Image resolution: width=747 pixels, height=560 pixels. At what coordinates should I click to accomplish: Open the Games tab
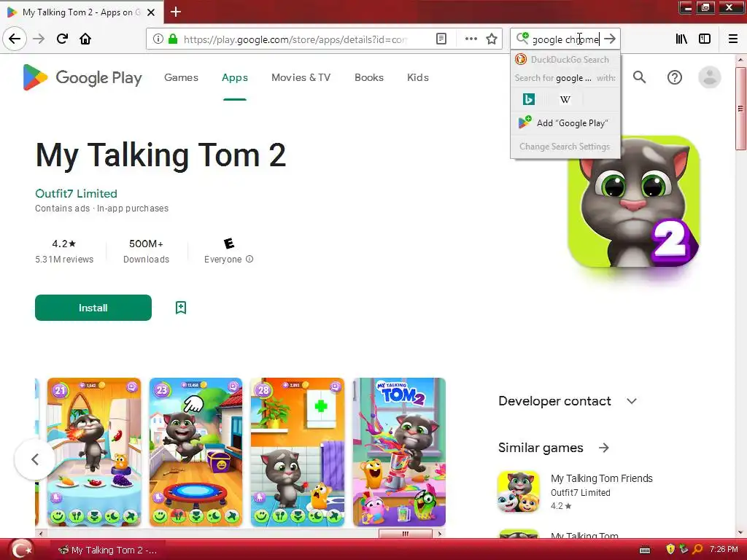(181, 77)
